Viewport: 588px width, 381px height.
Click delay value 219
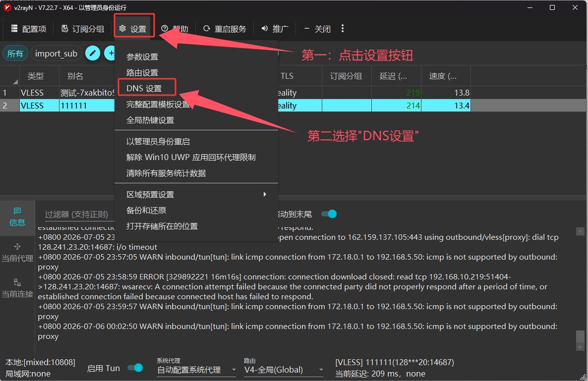tap(412, 93)
